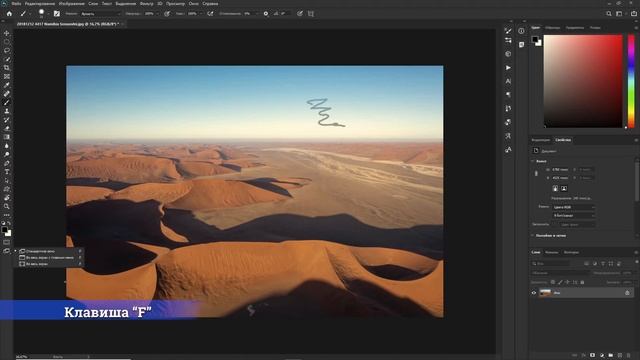Close the document tab
Viewport: 640px width, 360px height.
coord(122,24)
